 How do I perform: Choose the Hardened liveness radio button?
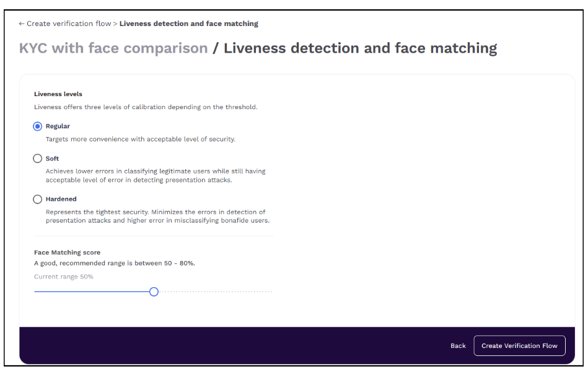38,200
